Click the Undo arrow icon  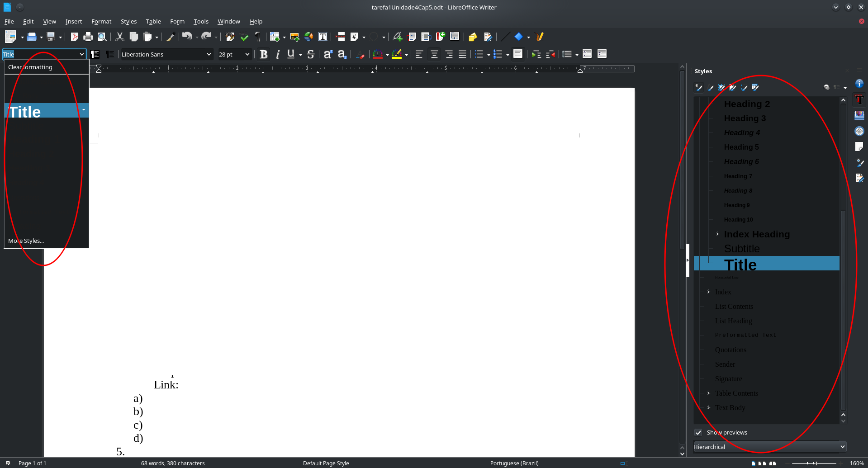pyautogui.click(x=187, y=37)
